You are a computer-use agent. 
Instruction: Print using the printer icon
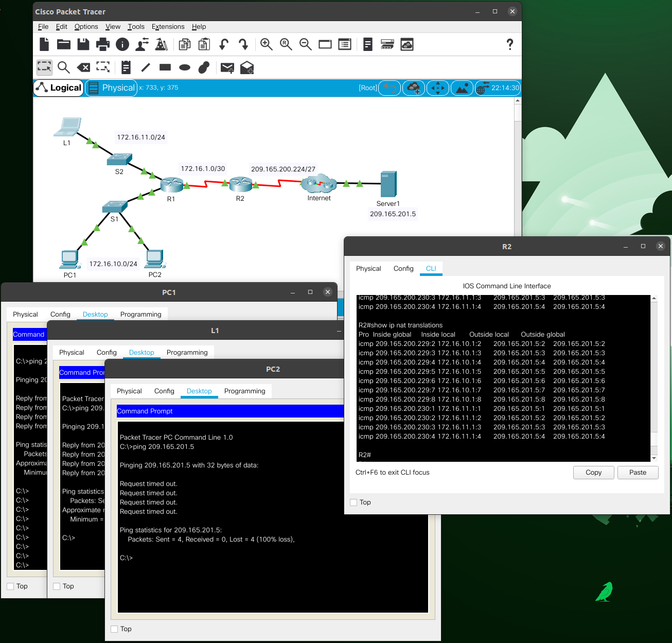[x=103, y=44]
